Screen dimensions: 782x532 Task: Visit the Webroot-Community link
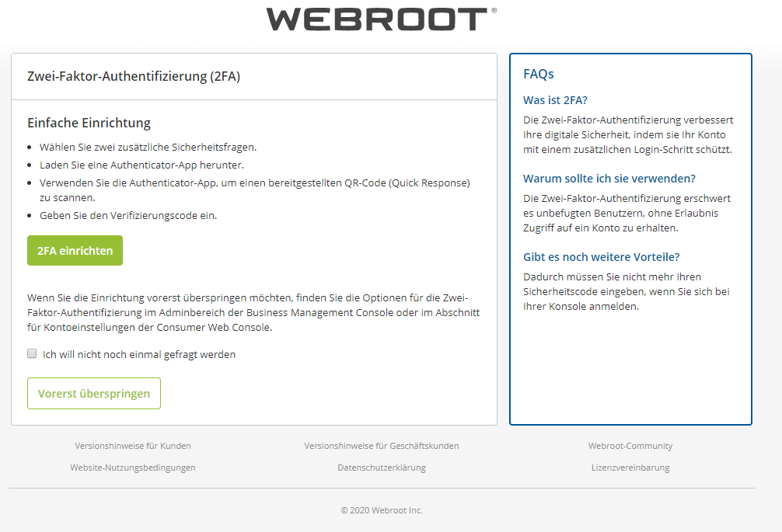630,446
